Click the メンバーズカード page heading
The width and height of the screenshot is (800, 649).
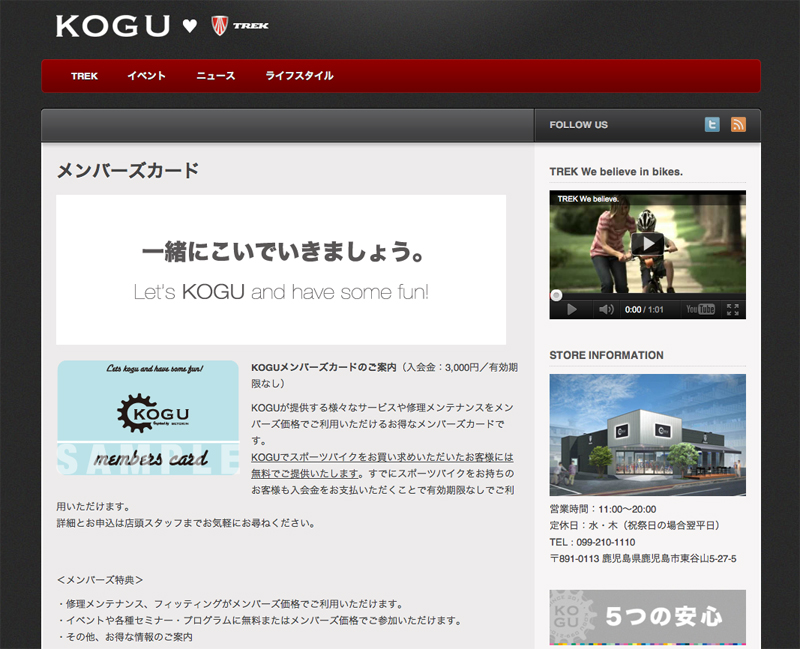[128, 170]
